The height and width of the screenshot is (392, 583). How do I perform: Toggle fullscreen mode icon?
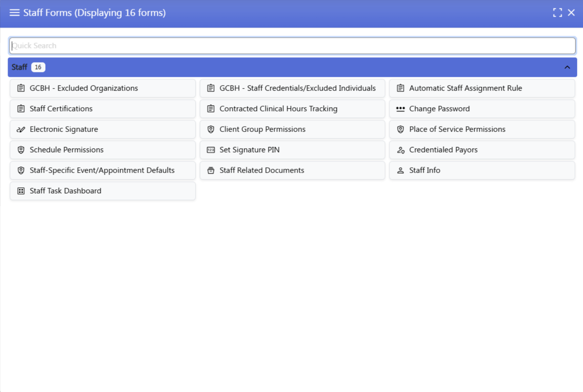click(557, 13)
